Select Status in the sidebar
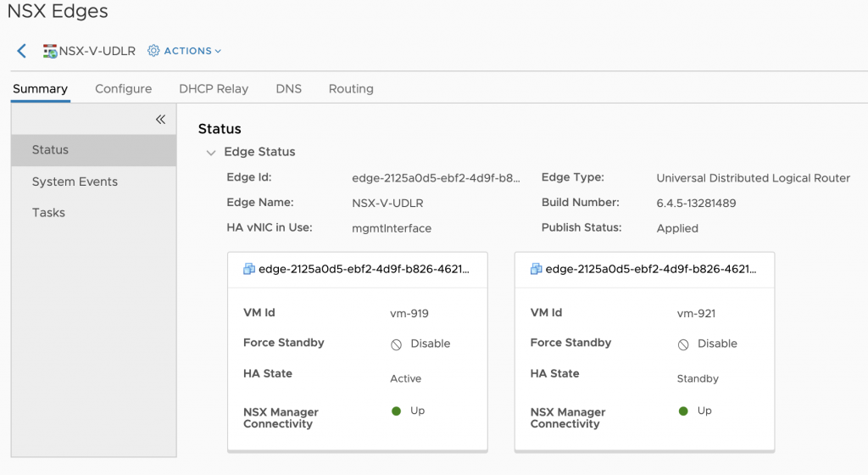This screenshot has width=868, height=475. 93,150
